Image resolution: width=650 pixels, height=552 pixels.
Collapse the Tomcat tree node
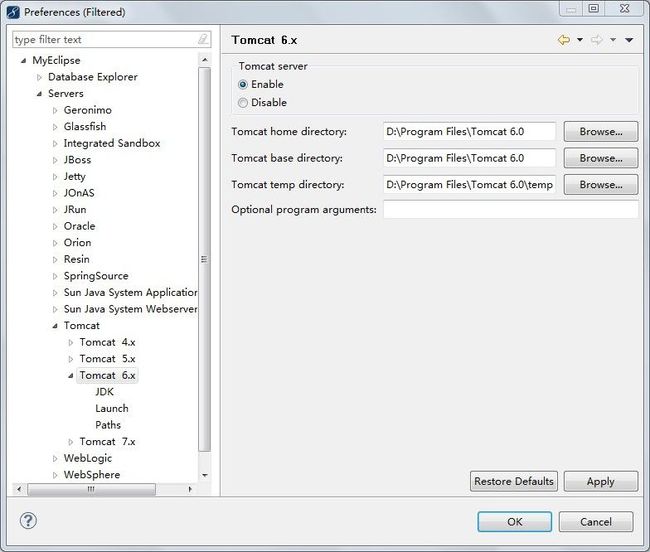[55, 326]
